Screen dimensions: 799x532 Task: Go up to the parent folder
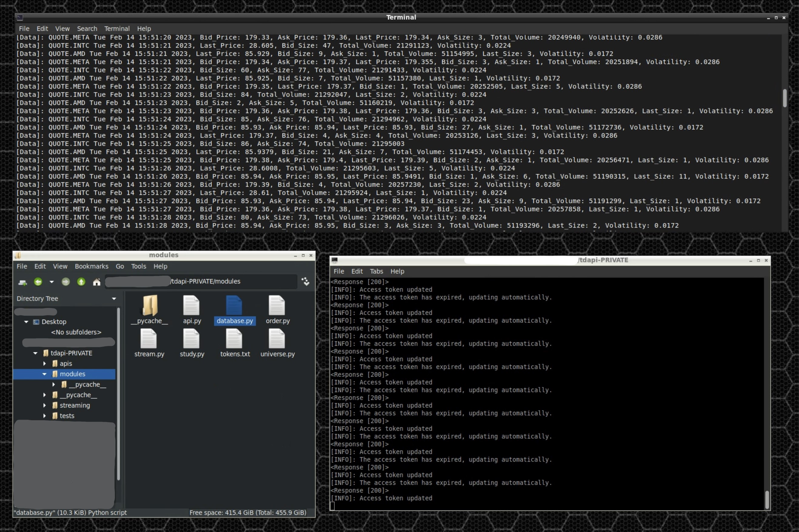pyautogui.click(x=81, y=282)
